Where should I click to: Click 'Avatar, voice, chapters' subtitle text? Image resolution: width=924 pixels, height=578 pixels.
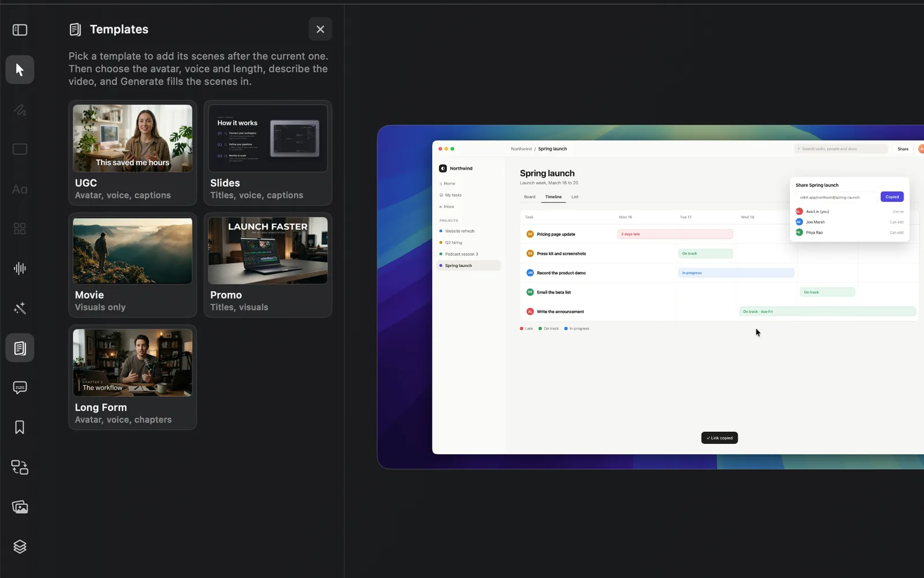(123, 420)
